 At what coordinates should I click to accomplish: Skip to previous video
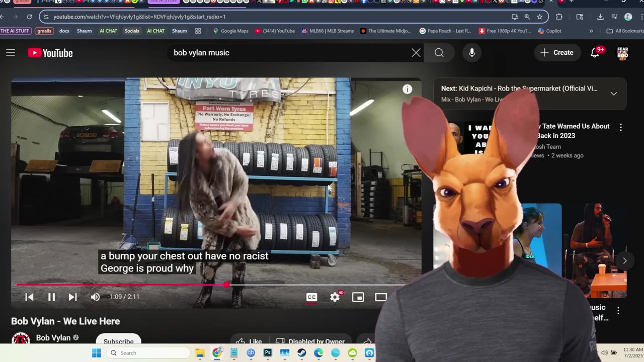coord(29,297)
